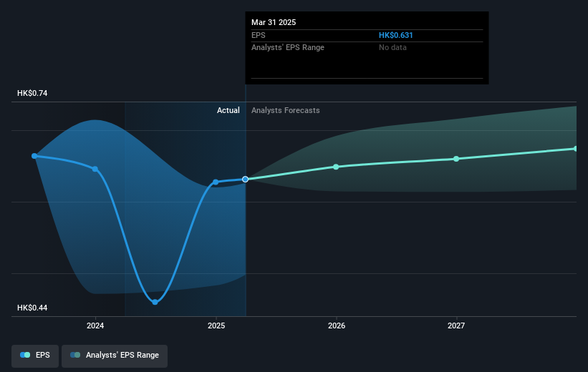Select the Mar 31 2025 EPS data point
This screenshot has width=588, height=372.
click(245, 180)
